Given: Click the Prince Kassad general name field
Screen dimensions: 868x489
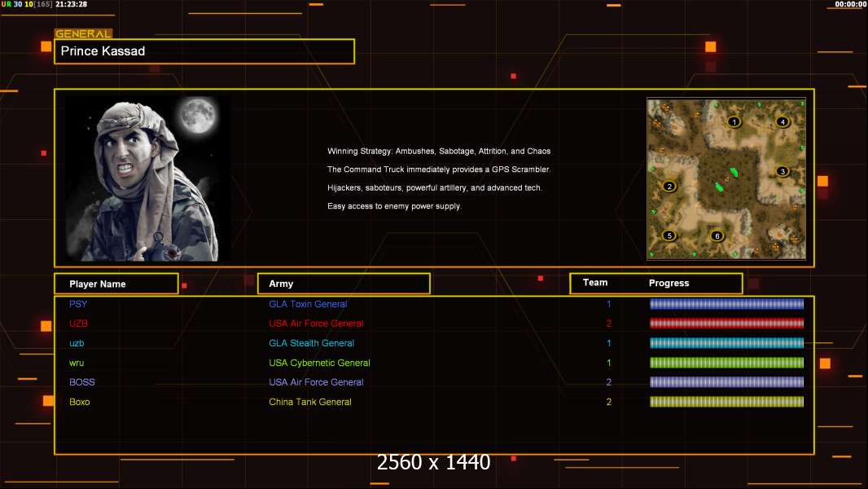Looking at the screenshot, I should pos(204,51).
